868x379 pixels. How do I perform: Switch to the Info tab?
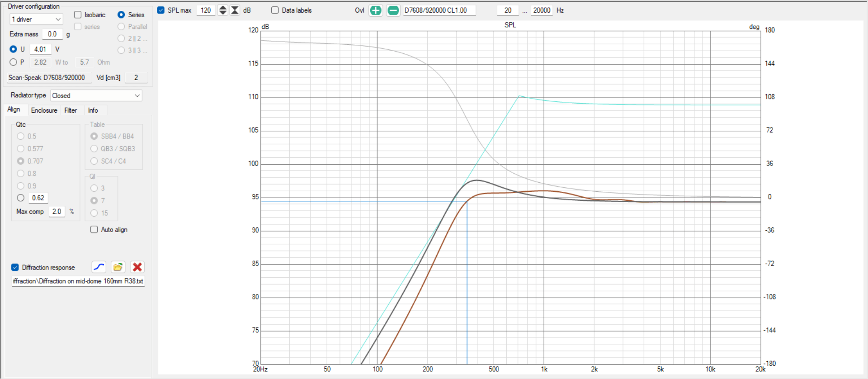[x=93, y=110]
